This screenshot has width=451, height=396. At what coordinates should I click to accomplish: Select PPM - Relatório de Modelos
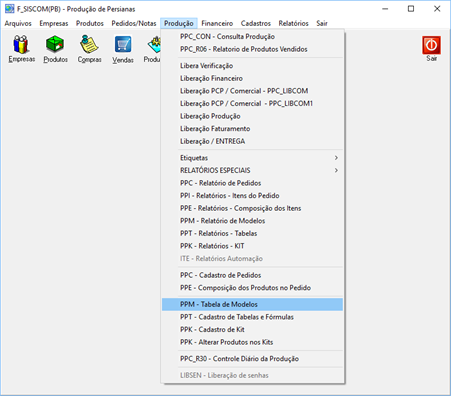point(252,221)
